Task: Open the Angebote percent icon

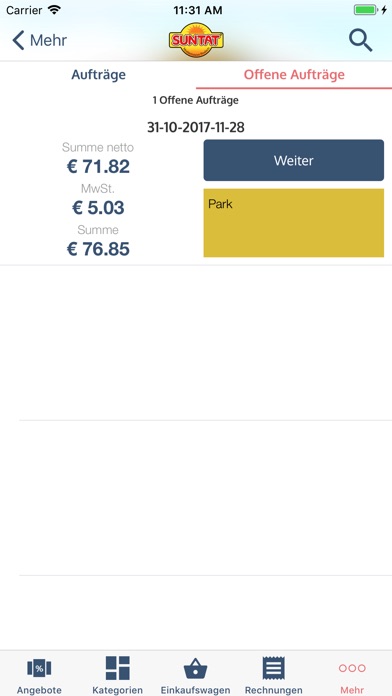Action: click(39, 668)
